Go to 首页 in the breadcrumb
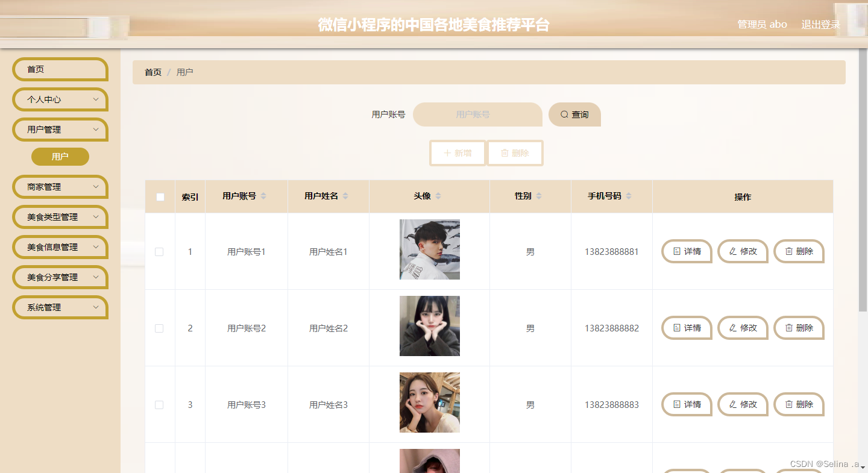The height and width of the screenshot is (473, 868). (x=153, y=72)
